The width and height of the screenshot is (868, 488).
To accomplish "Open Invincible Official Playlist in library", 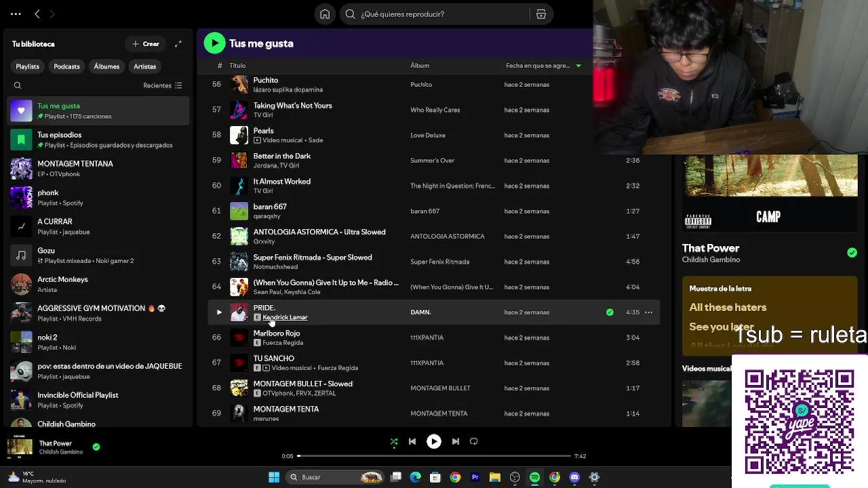I will tap(99, 400).
